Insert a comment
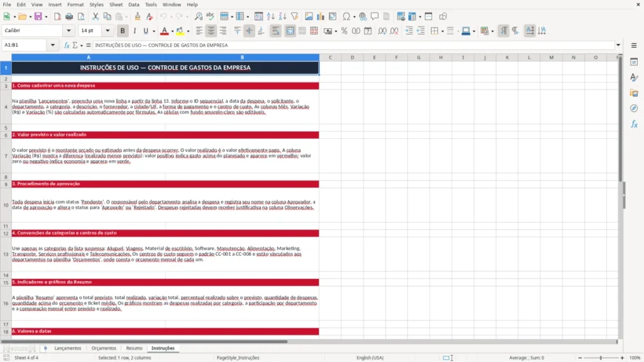The height and width of the screenshot is (362, 644). point(375,16)
